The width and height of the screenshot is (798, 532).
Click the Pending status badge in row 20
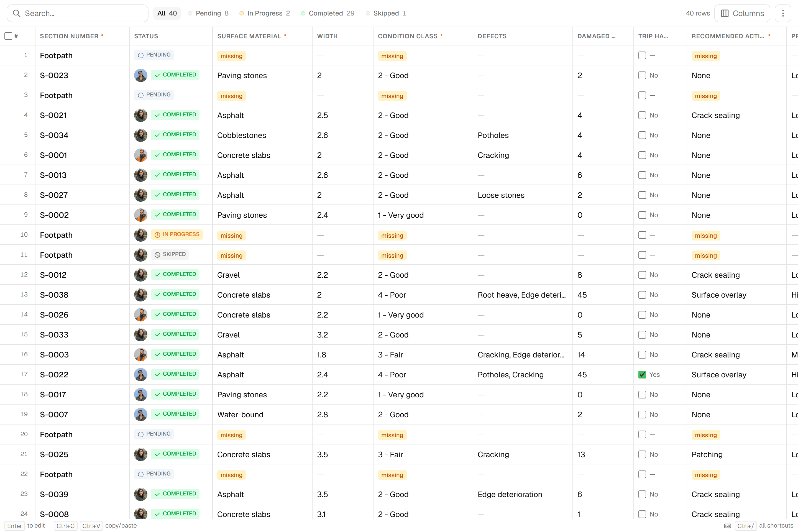(154, 434)
